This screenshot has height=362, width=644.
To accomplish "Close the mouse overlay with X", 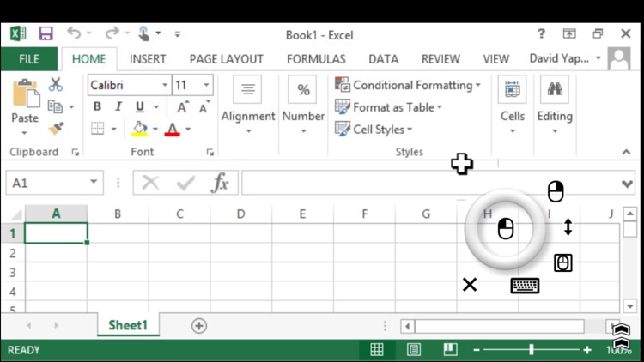I will pos(470,285).
